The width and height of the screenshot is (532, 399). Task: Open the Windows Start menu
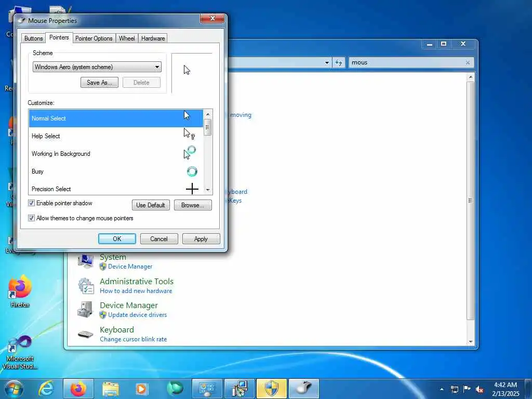[x=14, y=389]
